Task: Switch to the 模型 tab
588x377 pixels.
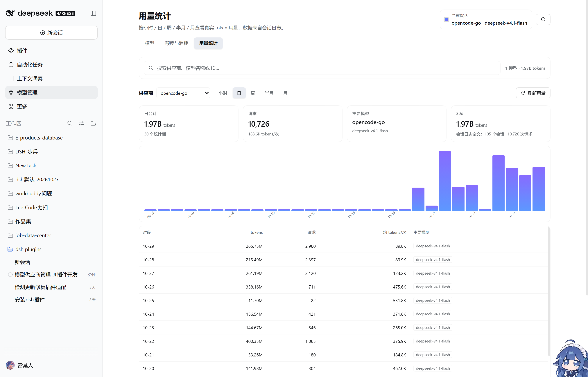Action: [x=149, y=43]
